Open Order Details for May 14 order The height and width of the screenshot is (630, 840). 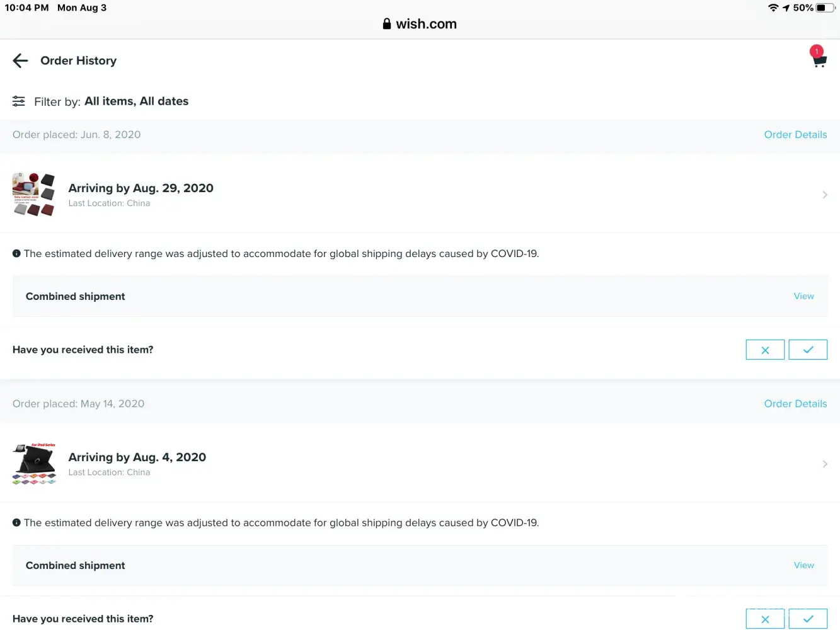(795, 404)
